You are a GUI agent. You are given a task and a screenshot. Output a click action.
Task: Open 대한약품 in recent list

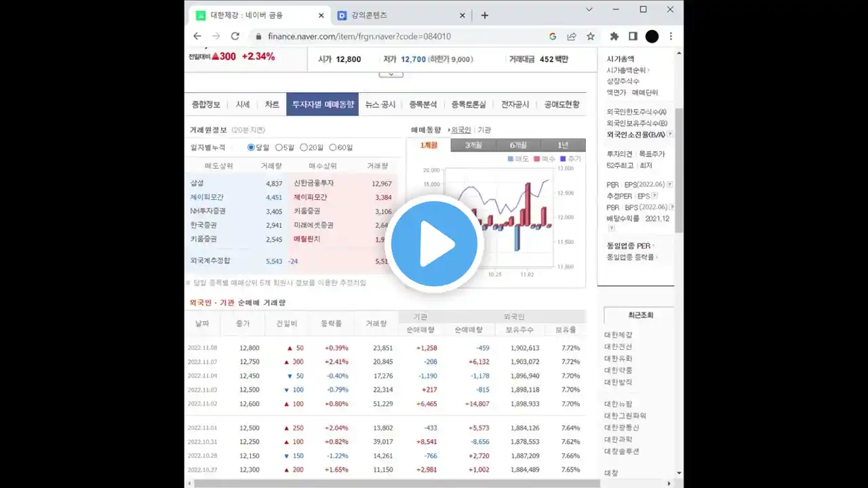click(618, 370)
